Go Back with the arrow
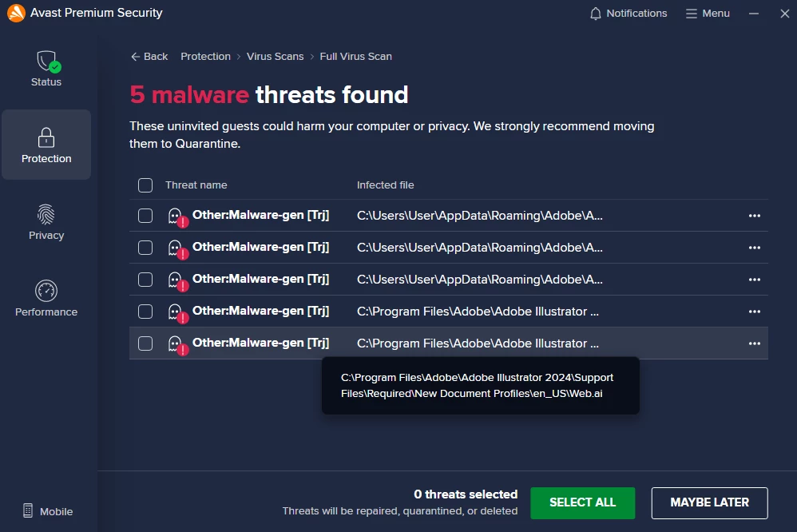The image size is (797, 532). pos(149,57)
